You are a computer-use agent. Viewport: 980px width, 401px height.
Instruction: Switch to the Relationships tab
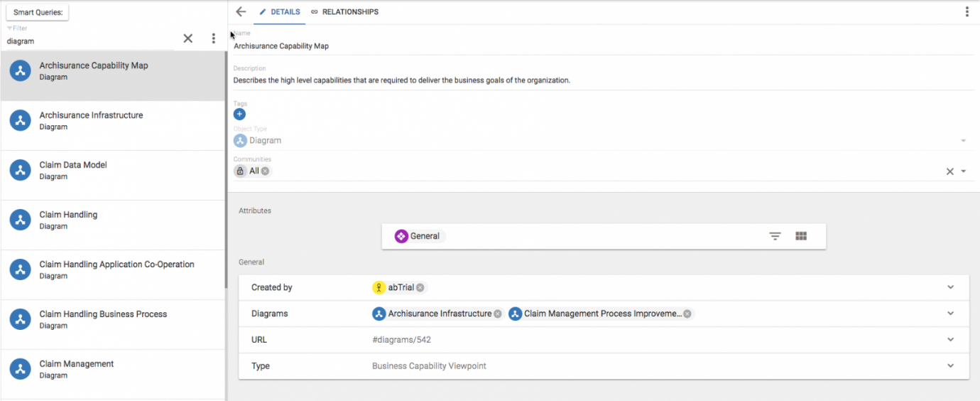coord(344,12)
